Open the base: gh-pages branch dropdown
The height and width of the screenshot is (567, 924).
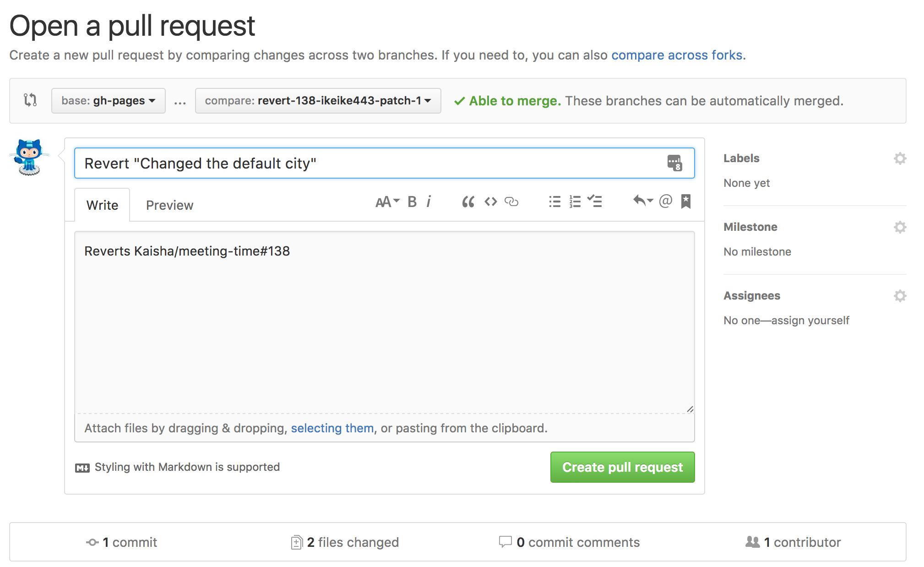[x=108, y=101]
